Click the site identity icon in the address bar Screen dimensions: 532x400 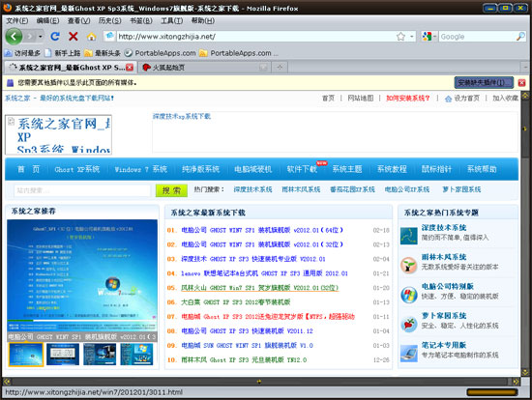109,36
